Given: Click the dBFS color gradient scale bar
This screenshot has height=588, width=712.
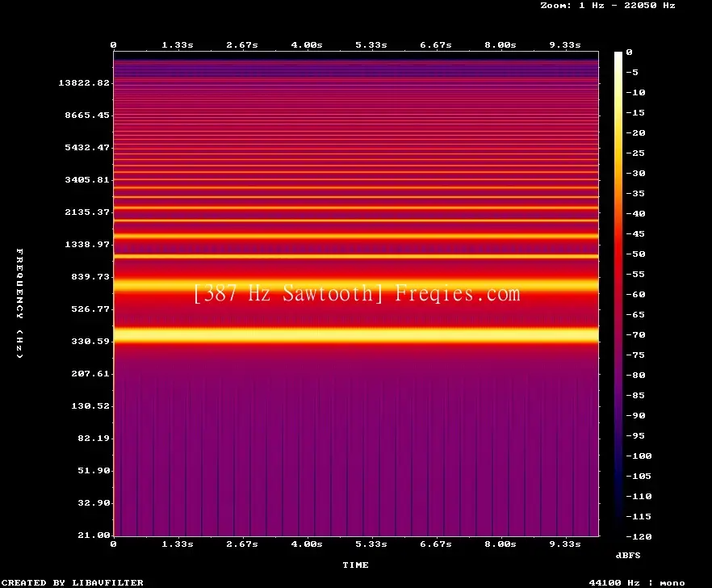Looking at the screenshot, I should point(618,294).
